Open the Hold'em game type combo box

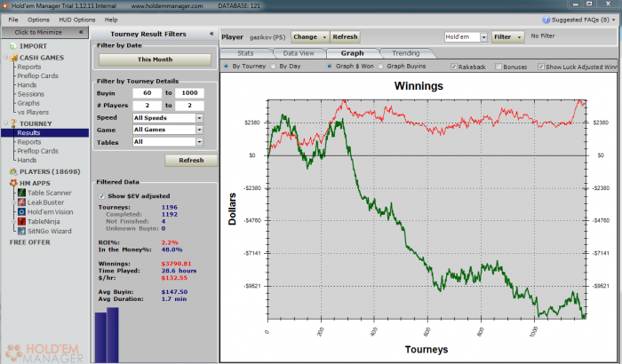(x=466, y=37)
